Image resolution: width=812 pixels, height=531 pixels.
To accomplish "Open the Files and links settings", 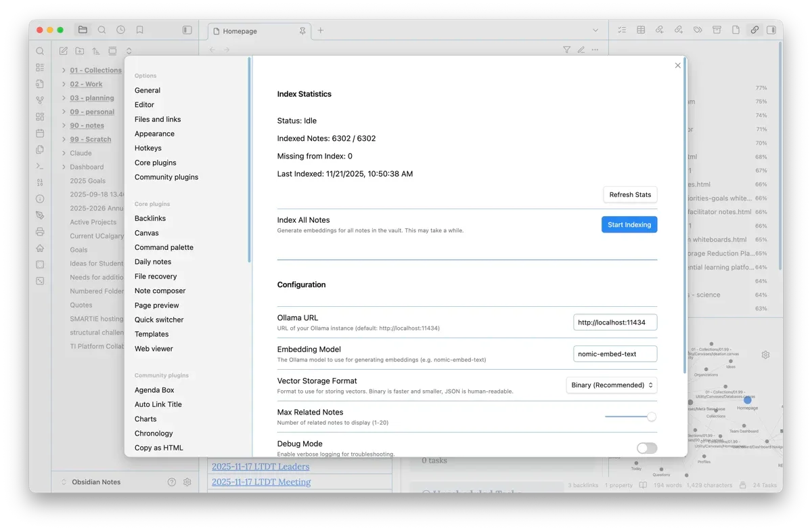I will (158, 119).
